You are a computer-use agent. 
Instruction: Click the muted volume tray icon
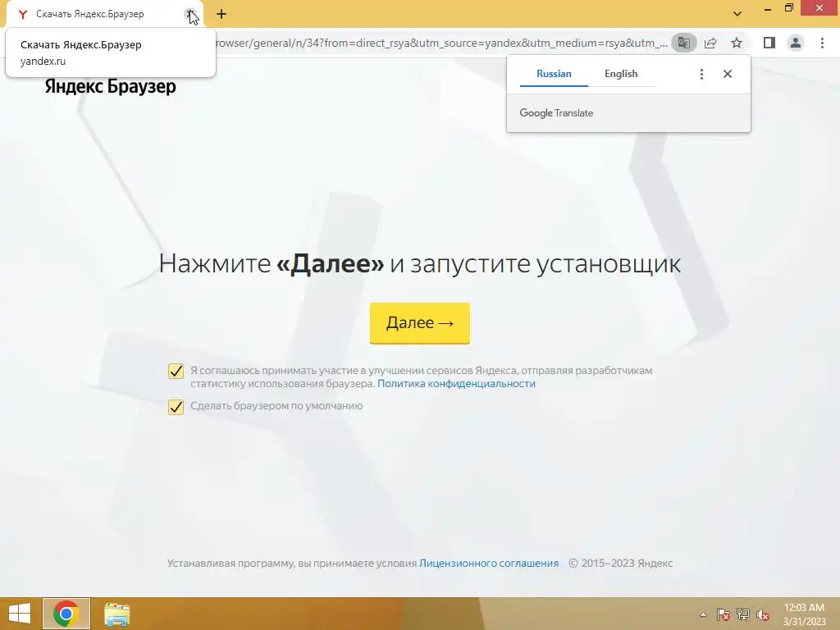763,614
